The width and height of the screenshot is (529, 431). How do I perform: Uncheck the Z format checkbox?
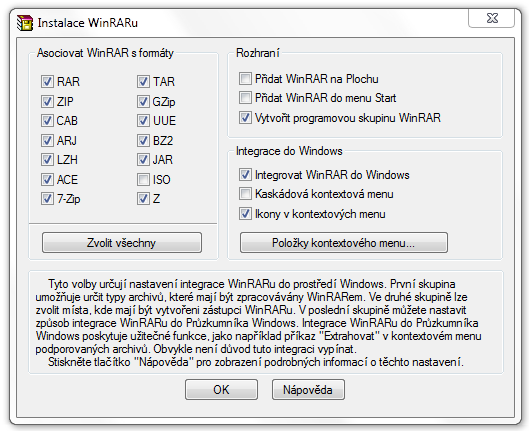(x=143, y=199)
